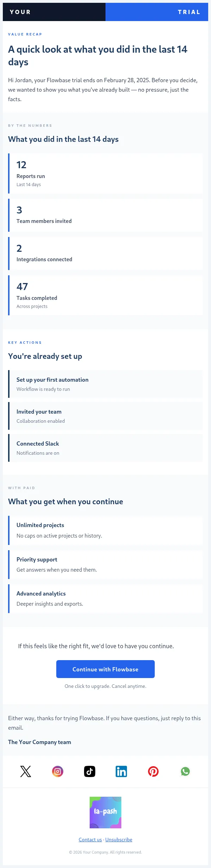The image size is (211, 868).
Task: Select the Unlimited projects feature card
Action: pyautogui.click(x=105, y=530)
